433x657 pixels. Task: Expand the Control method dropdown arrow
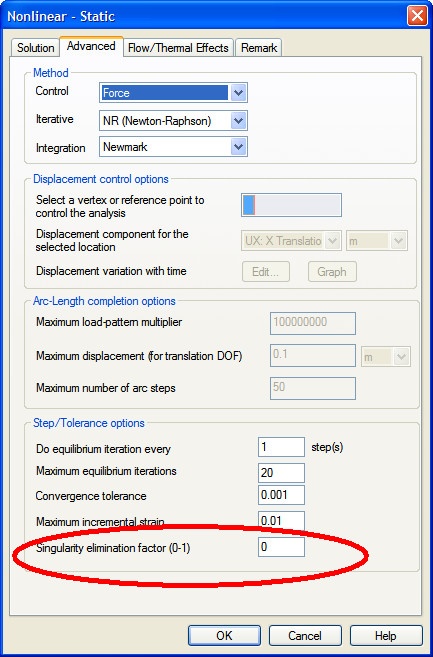tap(238, 93)
